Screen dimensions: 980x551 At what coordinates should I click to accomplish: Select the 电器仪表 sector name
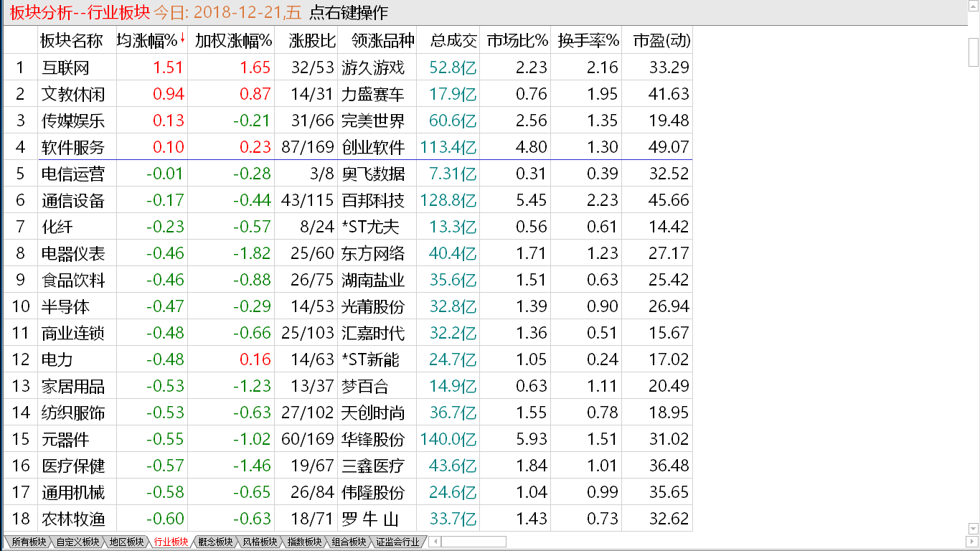tap(72, 253)
